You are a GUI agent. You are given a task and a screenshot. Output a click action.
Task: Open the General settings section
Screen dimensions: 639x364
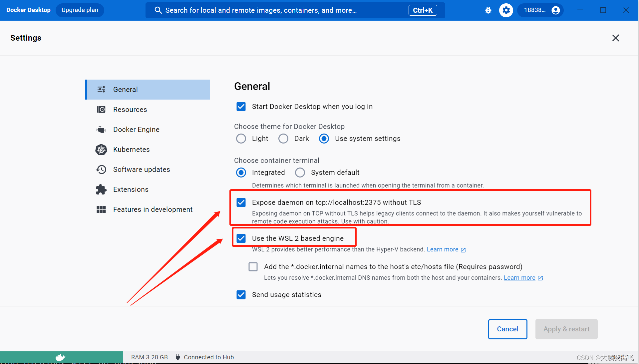(x=148, y=90)
